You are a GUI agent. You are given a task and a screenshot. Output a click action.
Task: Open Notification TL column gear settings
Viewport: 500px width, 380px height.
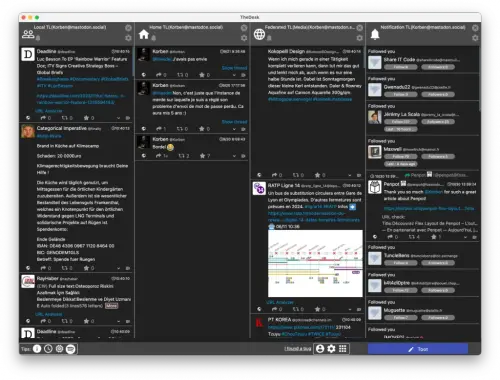(x=475, y=38)
